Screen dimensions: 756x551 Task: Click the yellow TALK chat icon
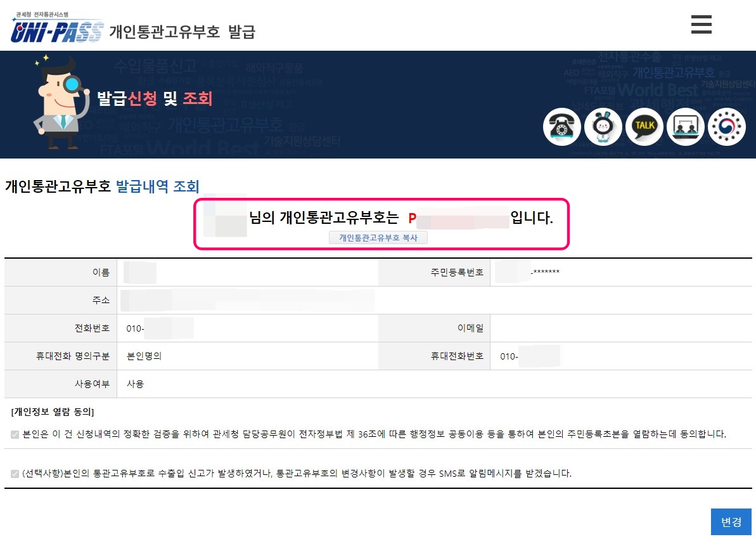[x=644, y=127]
